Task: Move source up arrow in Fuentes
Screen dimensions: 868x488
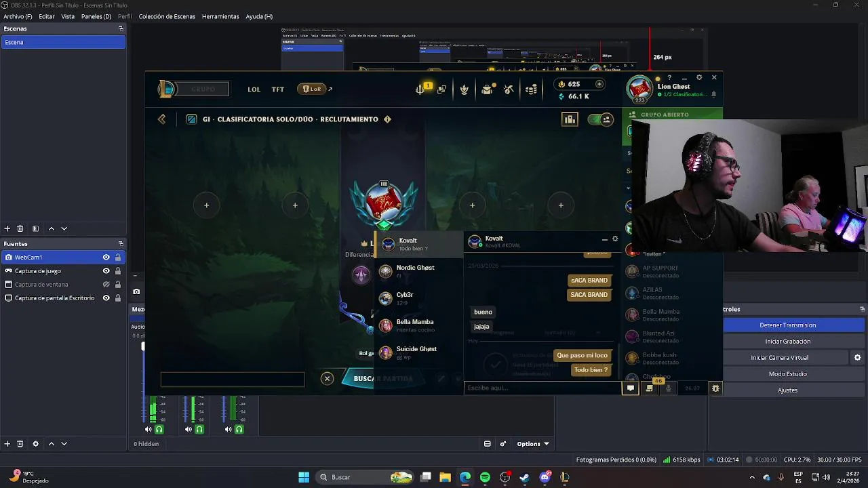Action: 51,443
